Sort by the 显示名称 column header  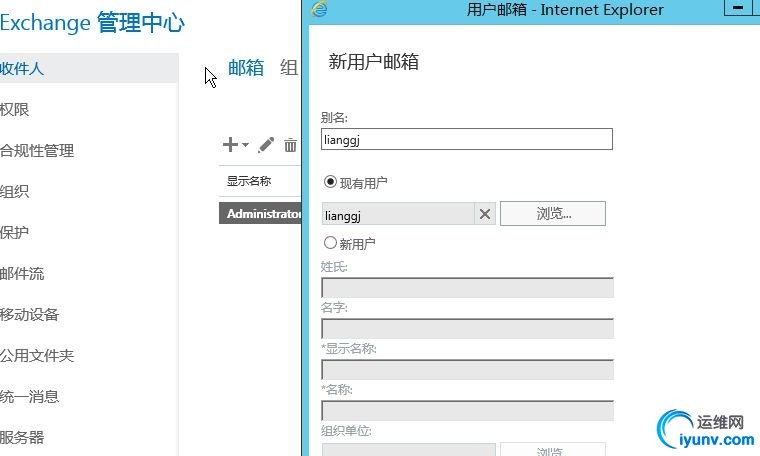pyautogui.click(x=249, y=181)
